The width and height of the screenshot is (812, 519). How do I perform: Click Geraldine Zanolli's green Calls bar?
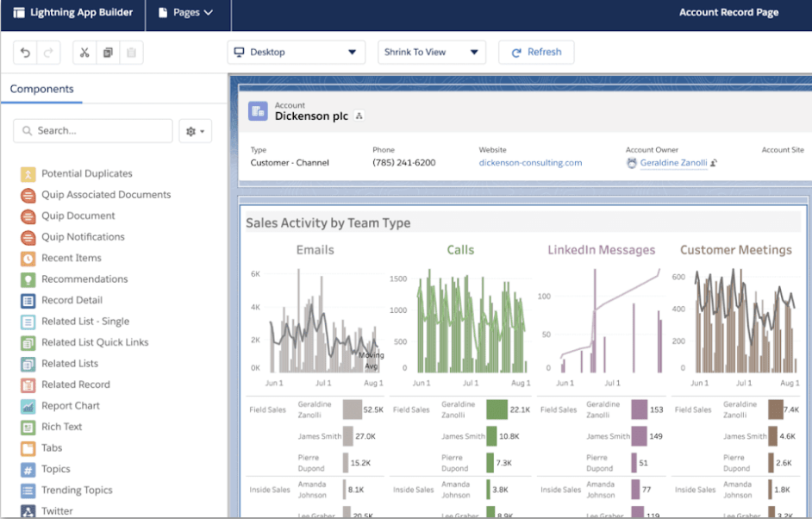click(497, 410)
